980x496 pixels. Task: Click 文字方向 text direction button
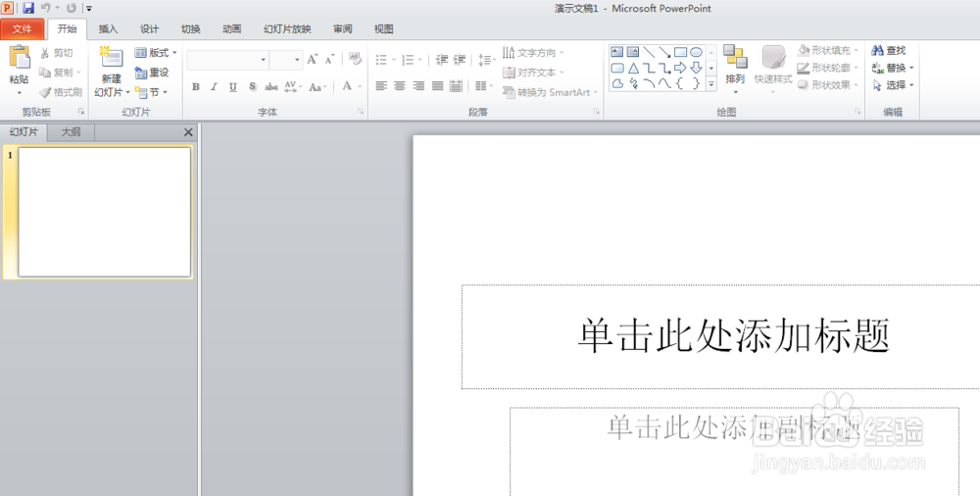[x=533, y=53]
